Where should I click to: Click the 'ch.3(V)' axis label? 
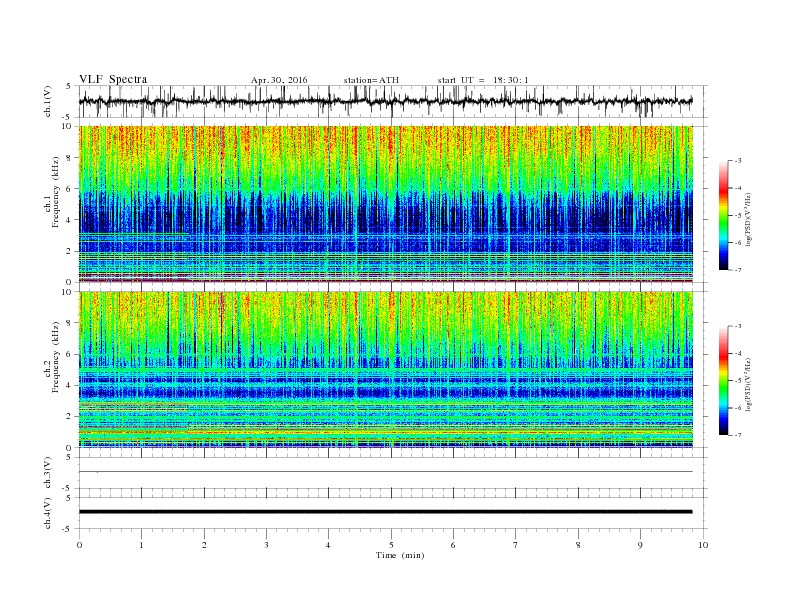pyautogui.click(x=48, y=473)
